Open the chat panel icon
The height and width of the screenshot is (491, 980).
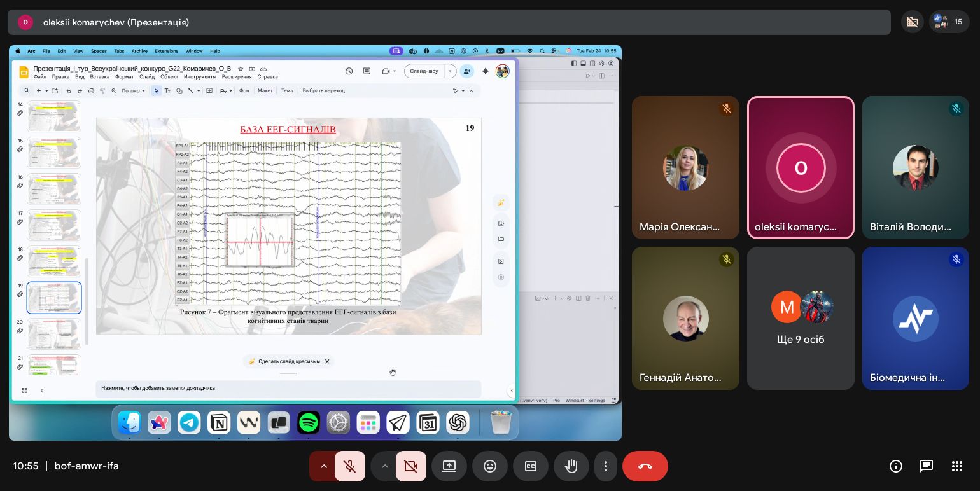pos(927,466)
